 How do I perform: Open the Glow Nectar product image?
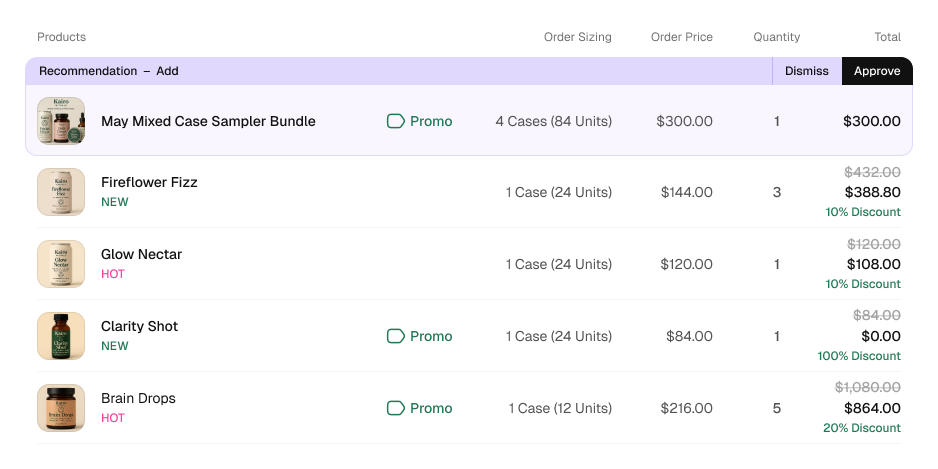click(x=61, y=264)
